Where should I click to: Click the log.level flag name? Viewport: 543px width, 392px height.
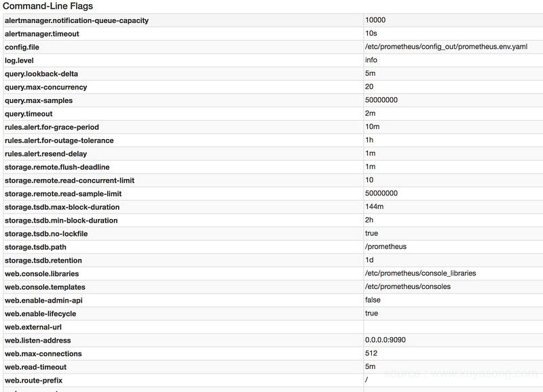pyautogui.click(x=20, y=60)
